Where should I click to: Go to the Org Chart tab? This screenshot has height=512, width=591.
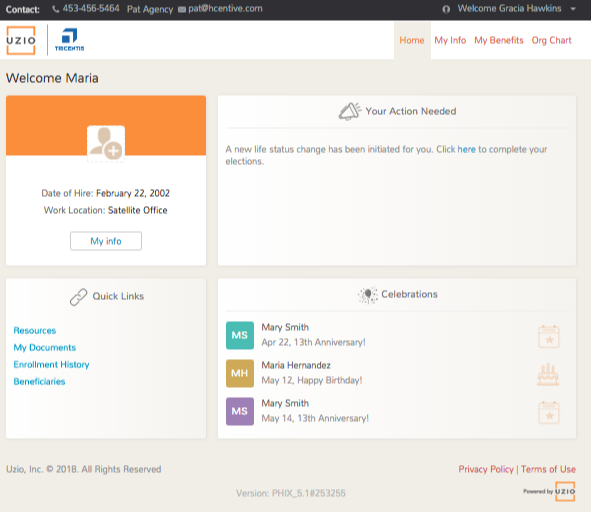[x=551, y=40]
